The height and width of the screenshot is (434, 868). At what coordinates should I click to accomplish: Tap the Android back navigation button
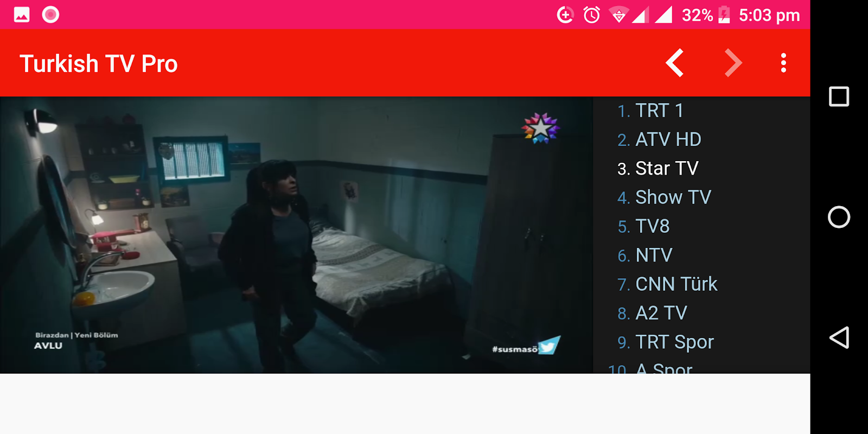pyautogui.click(x=839, y=337)
